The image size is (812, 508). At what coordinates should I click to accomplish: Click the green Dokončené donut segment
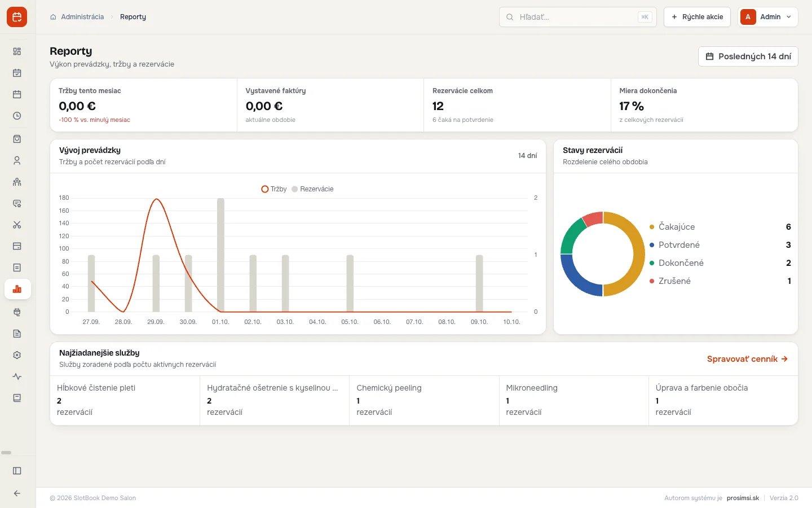pyautogui.click(x=571, y=234)
